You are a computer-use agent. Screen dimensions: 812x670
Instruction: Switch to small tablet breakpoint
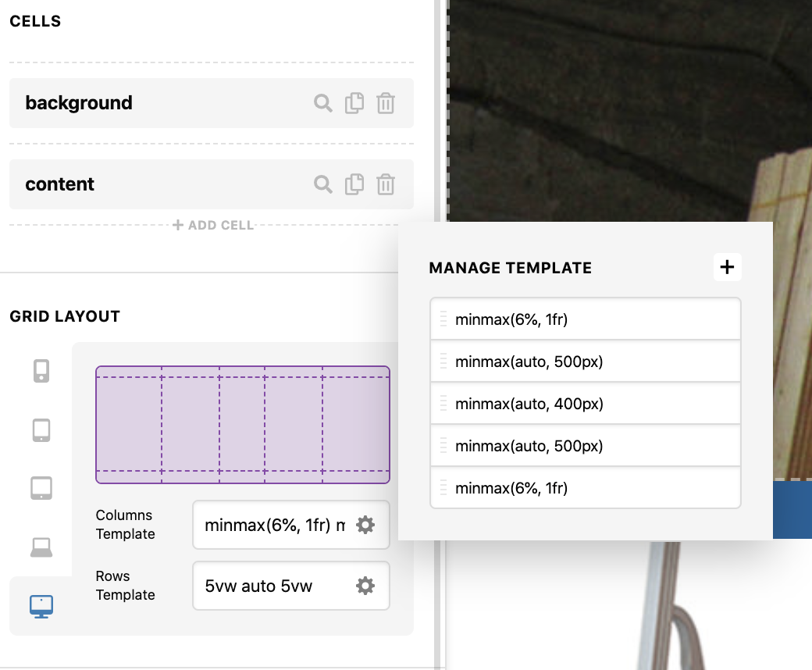click(41, 429)
